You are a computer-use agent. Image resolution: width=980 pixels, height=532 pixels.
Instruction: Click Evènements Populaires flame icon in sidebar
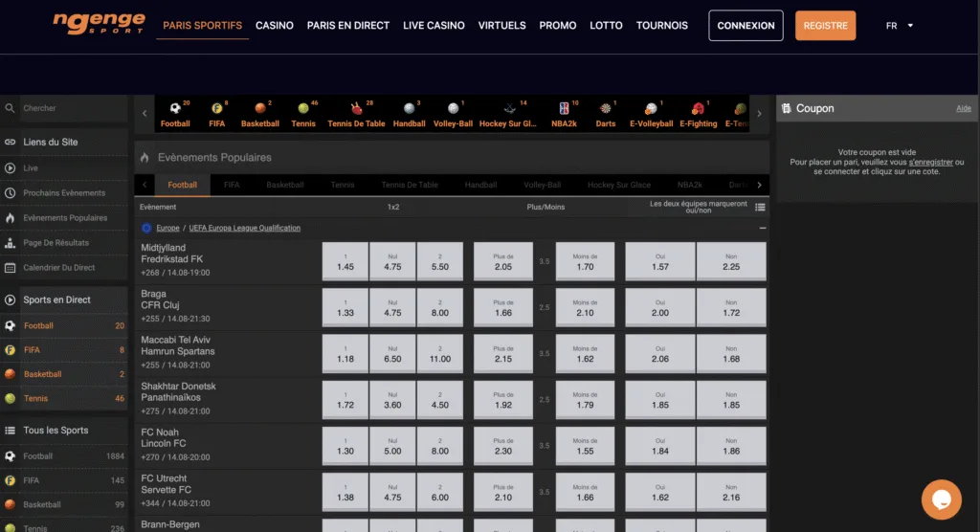coord(10,217)
